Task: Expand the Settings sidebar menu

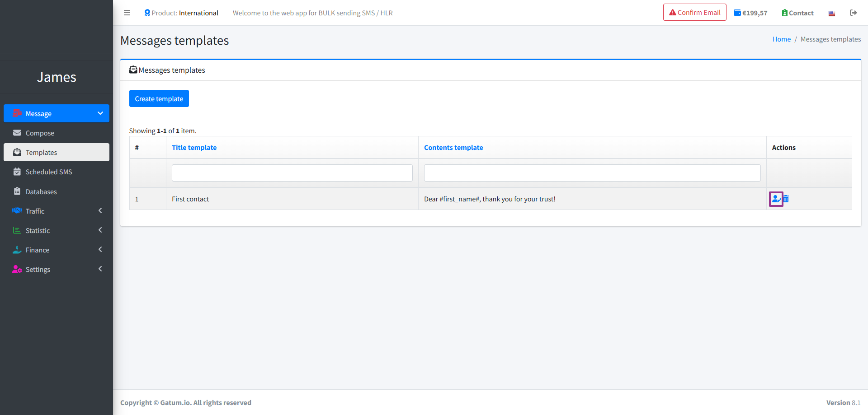Action: click(57, 269)
